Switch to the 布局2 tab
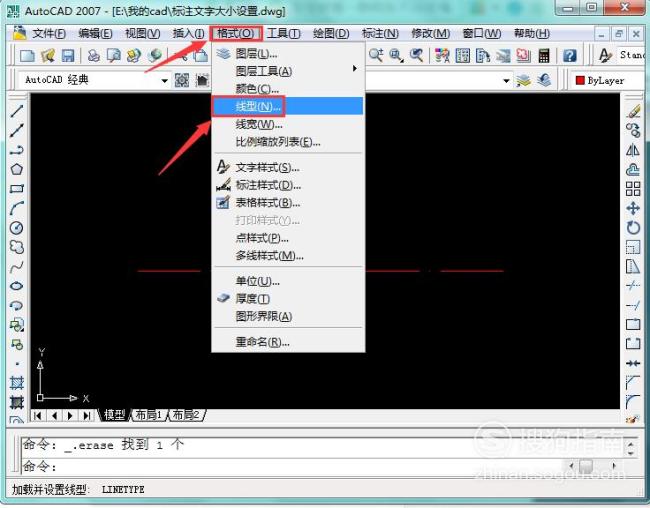 click(185, 415)
